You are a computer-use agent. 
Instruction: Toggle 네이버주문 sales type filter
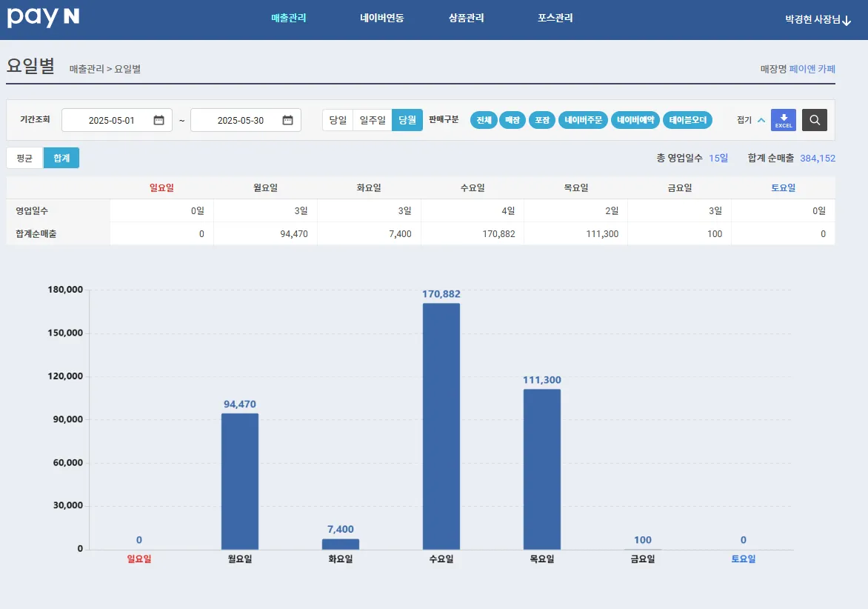tap(584, 120)
